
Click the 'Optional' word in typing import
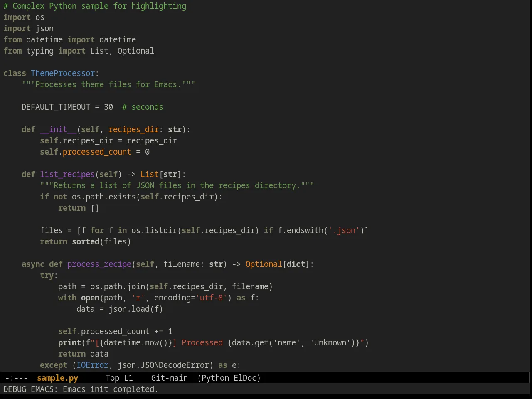click(x=135, y=51)
